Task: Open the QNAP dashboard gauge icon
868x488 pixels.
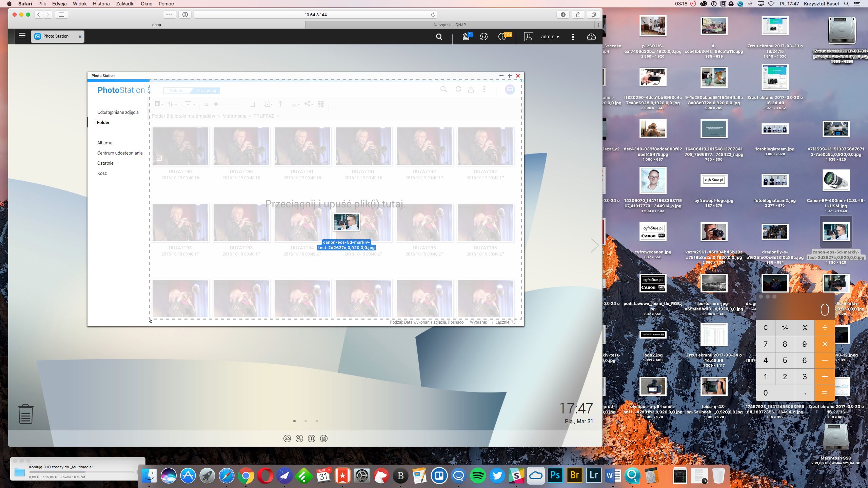Action: pyautogui.click(x=591, y=37)
